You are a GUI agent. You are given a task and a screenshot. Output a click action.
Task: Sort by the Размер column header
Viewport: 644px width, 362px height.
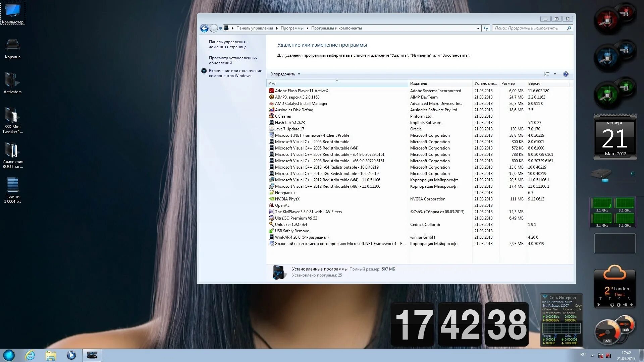click(512, 83)
